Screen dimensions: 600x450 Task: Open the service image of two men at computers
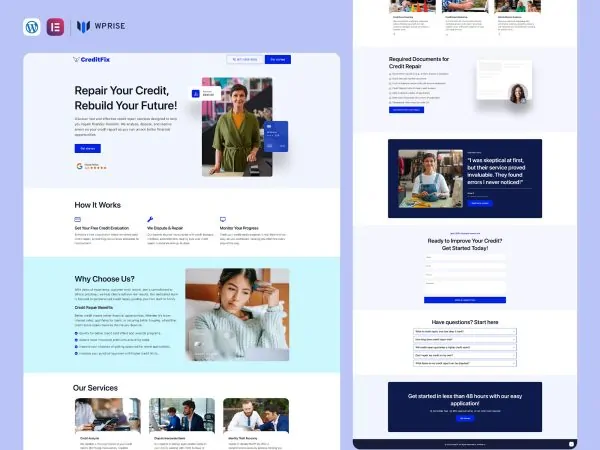182,415
